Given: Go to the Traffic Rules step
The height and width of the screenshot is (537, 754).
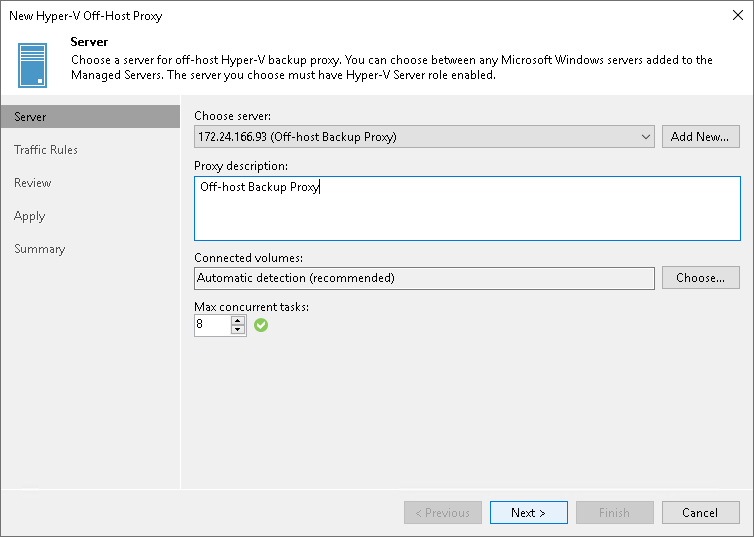Looking at the screenshot, I should coord(46,150).
